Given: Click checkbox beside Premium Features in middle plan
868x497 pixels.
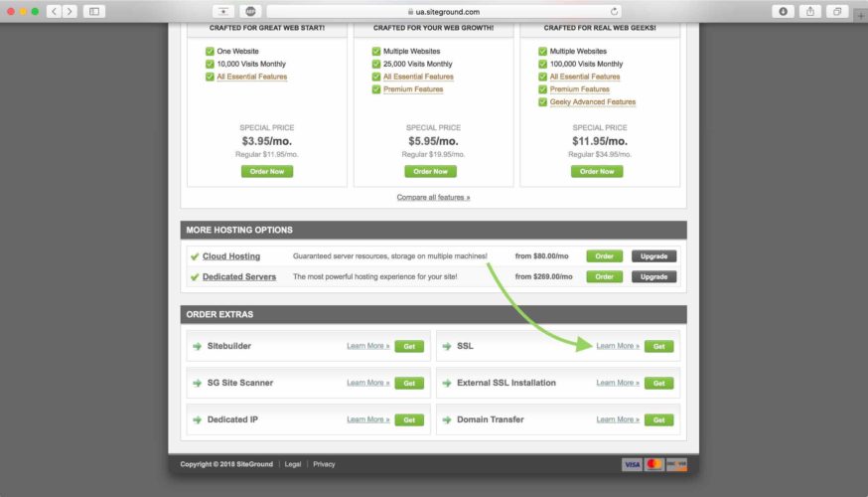Looking at the screenshot, I should 375,89.
